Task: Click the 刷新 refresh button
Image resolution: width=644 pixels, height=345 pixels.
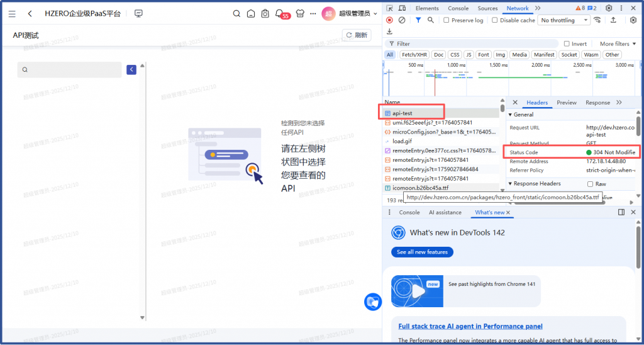Action: (356, 35)
